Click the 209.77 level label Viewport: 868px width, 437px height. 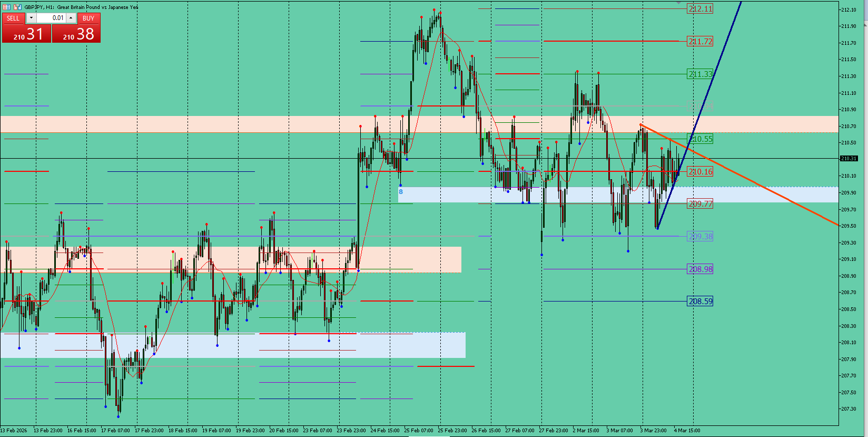[x=700, y=203]
